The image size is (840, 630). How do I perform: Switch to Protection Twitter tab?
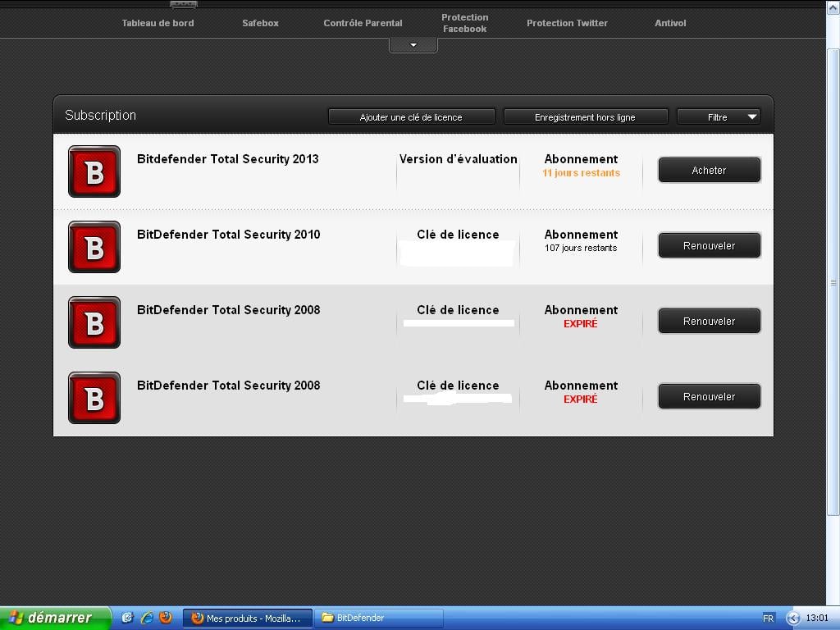[567, 23]
